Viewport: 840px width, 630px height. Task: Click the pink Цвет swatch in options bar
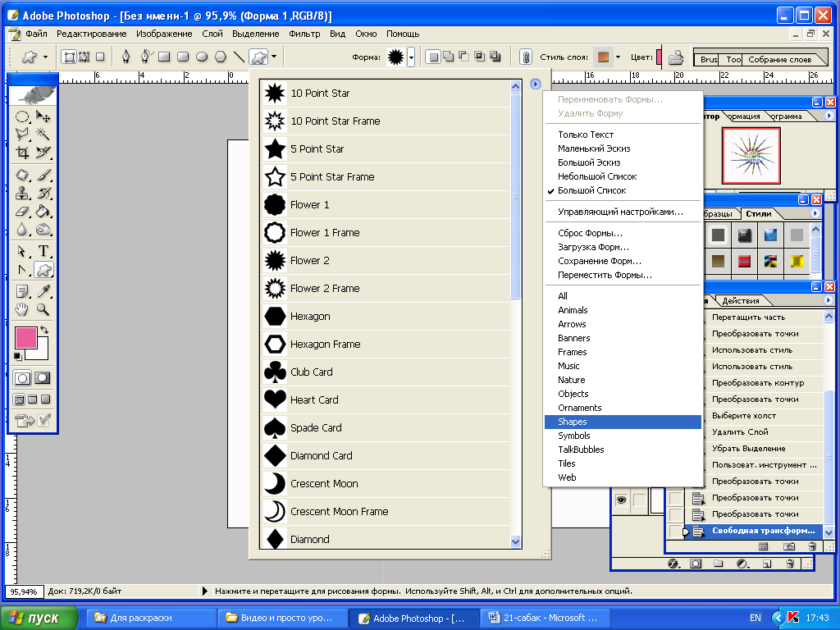coord(659,57)
